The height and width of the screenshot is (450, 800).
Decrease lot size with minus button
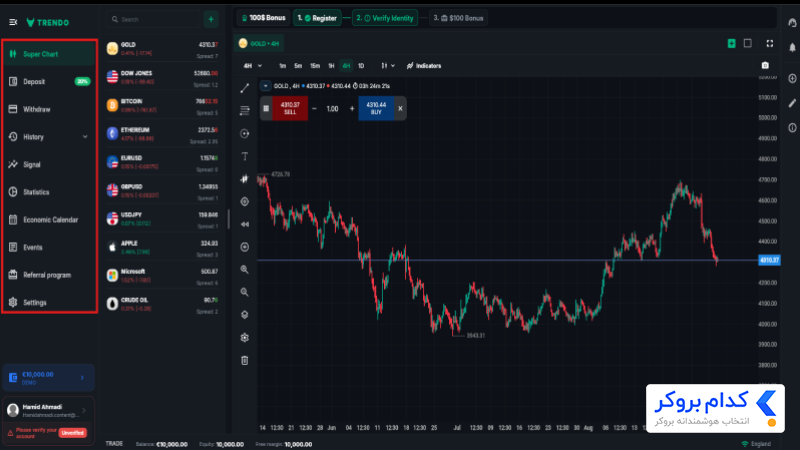[x=314, y=109]
